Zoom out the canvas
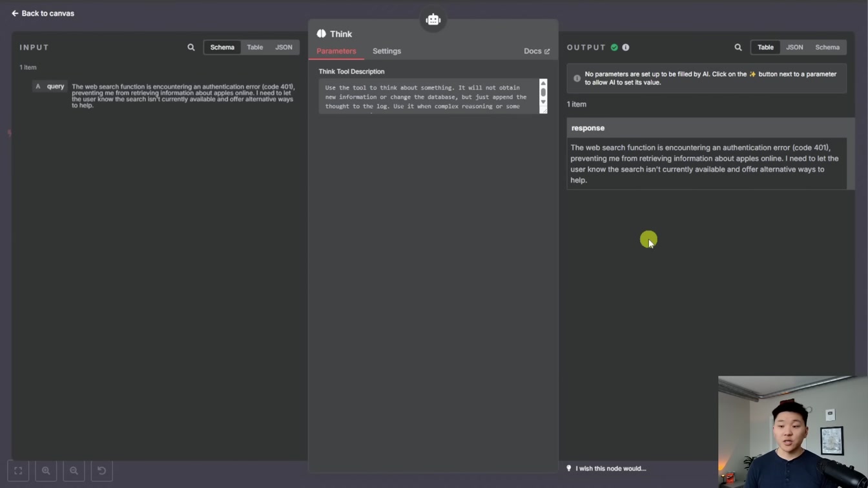Screen dimensions: 868x488 (74, 471)
